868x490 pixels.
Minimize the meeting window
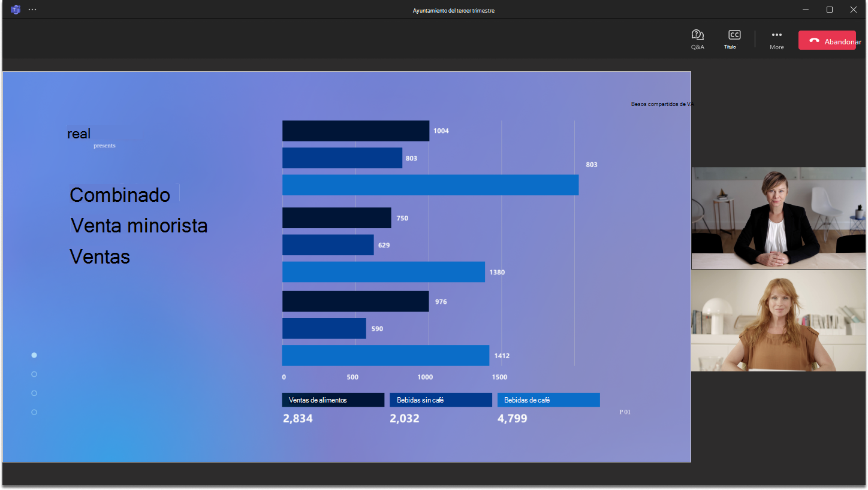click(806, 10)
